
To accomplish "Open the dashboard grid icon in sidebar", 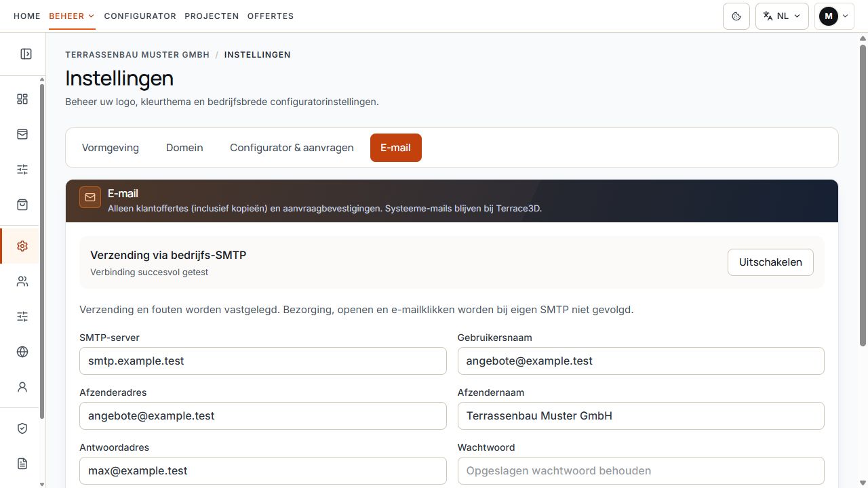I will click(22, 99).
